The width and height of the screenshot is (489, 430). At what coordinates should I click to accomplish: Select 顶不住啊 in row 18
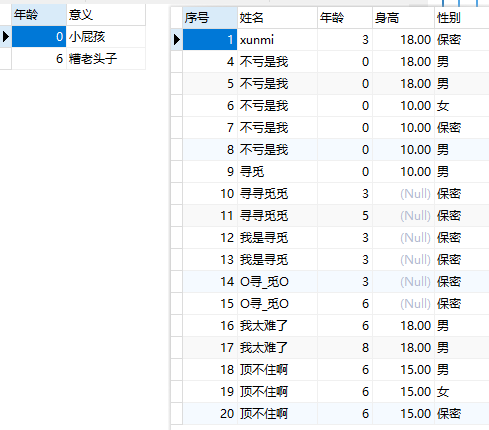tap(277, 370)
